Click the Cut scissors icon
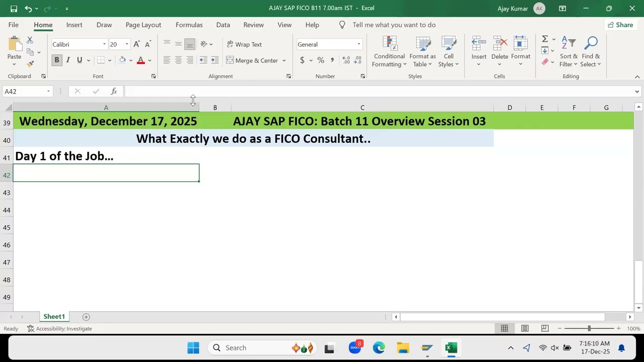Viewport: 644px width, 362px height. click(30, 40)
